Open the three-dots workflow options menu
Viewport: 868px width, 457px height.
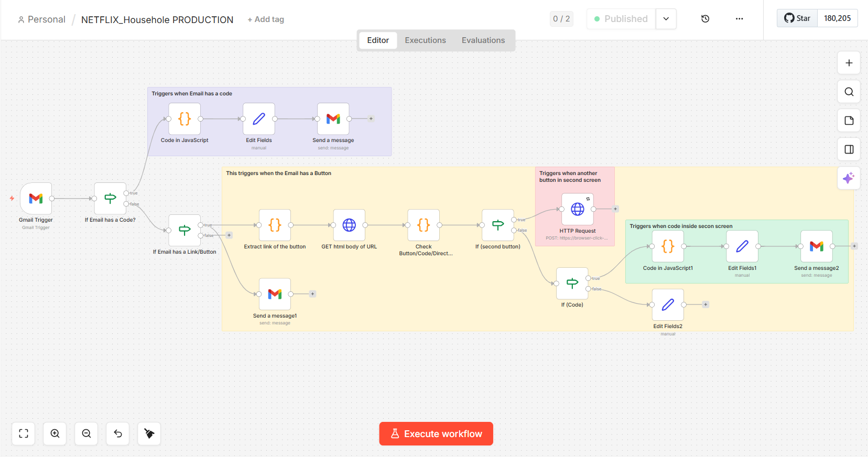click(739, 19)
